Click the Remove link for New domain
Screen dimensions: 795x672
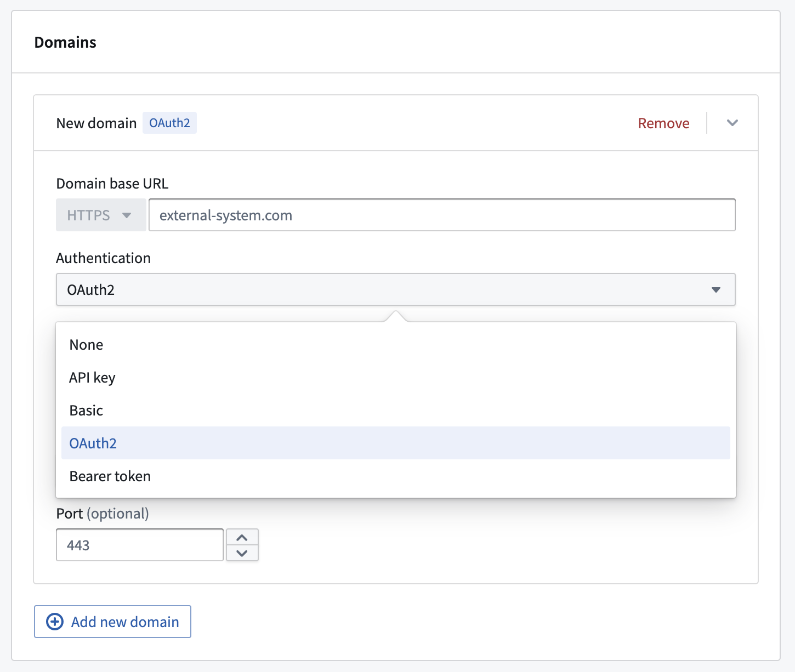click(663, 123)
